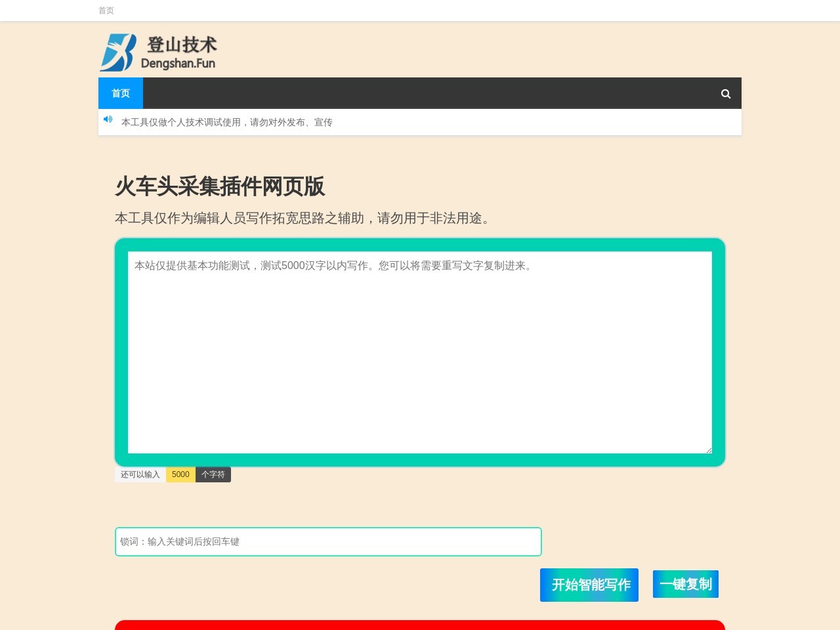The width and height of the screenshot is (840, 630).
Task: Click the announcement text about 技术调试使用
Action: coord(228,122)
